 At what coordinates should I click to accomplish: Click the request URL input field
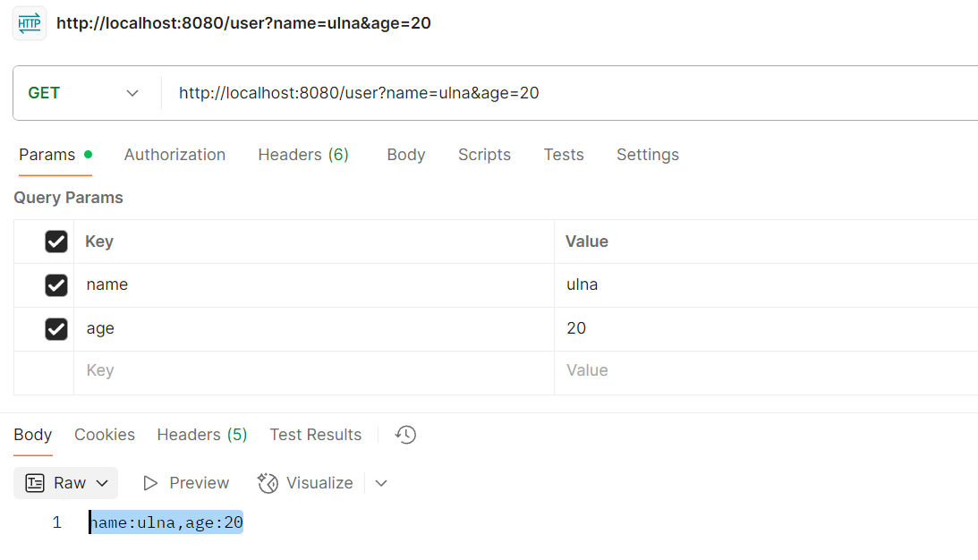537,93
